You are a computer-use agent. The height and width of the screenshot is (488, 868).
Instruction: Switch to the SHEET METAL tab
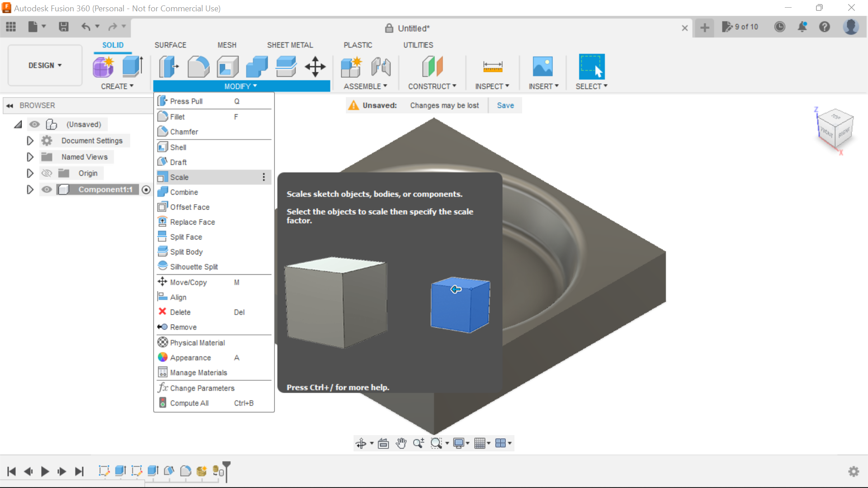(x=290, y=45)
